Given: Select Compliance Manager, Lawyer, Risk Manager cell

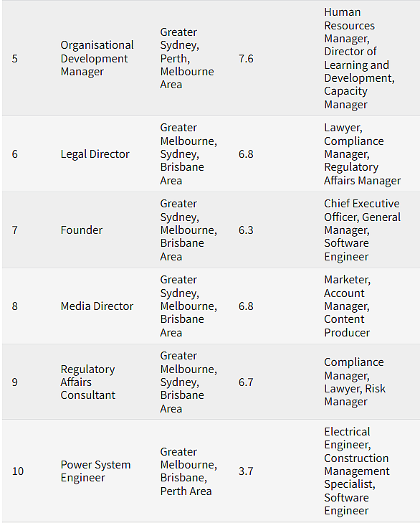Looking at the screenshot, I should [355, 382].
